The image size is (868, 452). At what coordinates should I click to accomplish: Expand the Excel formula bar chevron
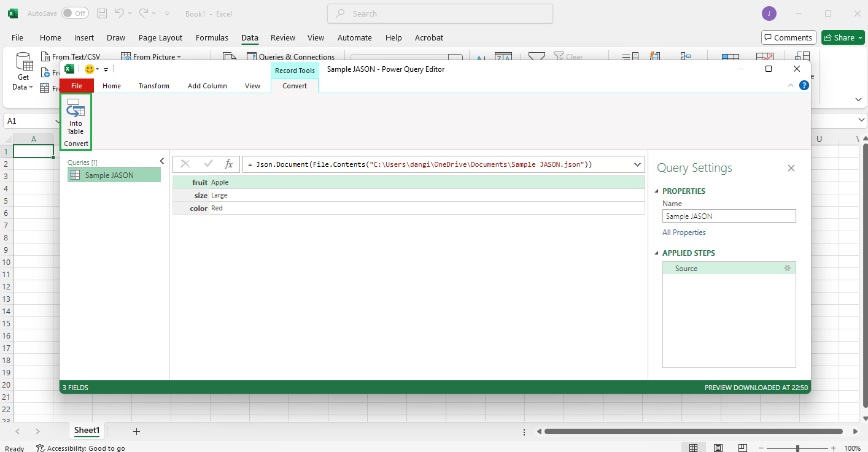(862, 120)
